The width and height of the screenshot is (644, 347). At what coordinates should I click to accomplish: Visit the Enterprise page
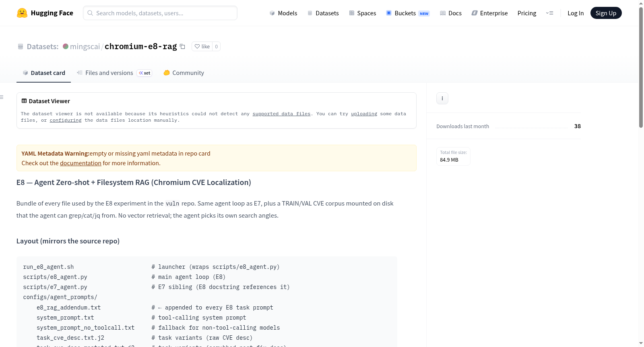coord(489,13)
